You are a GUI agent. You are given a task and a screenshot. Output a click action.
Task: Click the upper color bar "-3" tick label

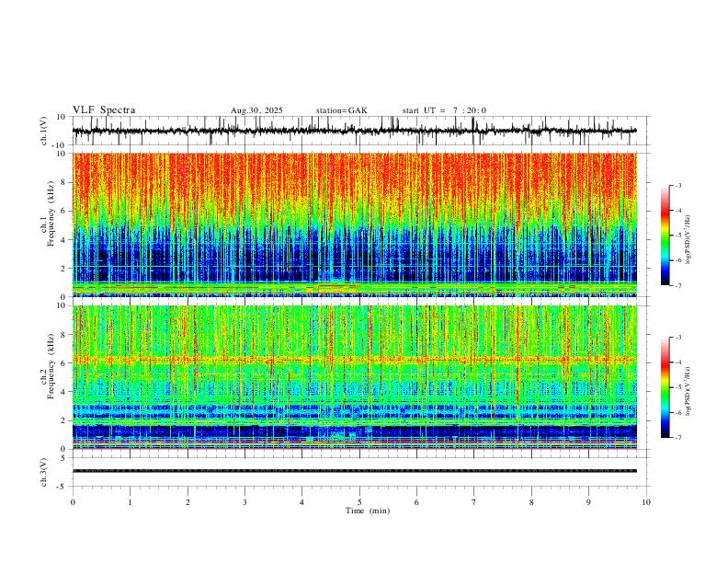[678, 185]
